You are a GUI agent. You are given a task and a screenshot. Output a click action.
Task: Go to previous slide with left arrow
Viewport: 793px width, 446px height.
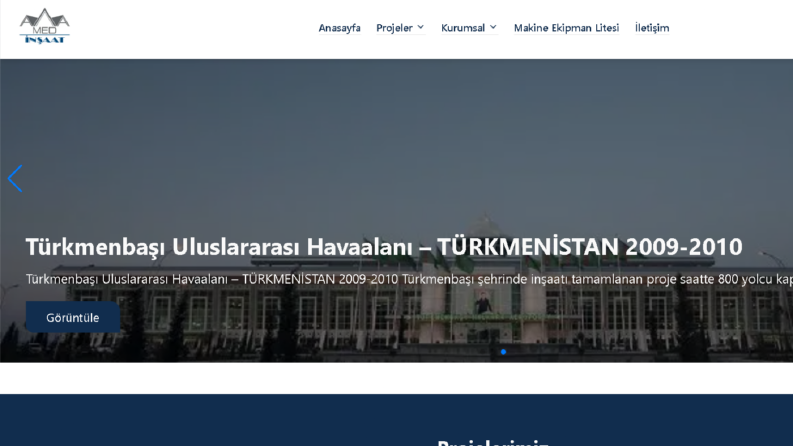coord(15,179)
